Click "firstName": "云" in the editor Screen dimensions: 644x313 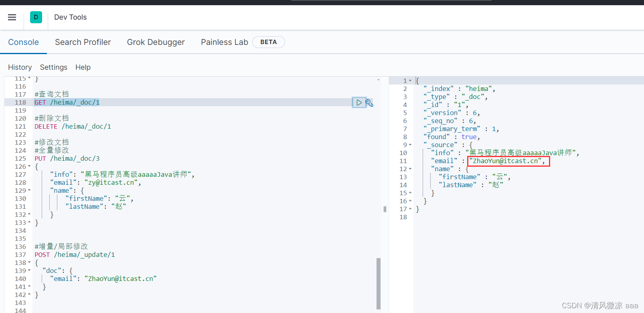99,198
